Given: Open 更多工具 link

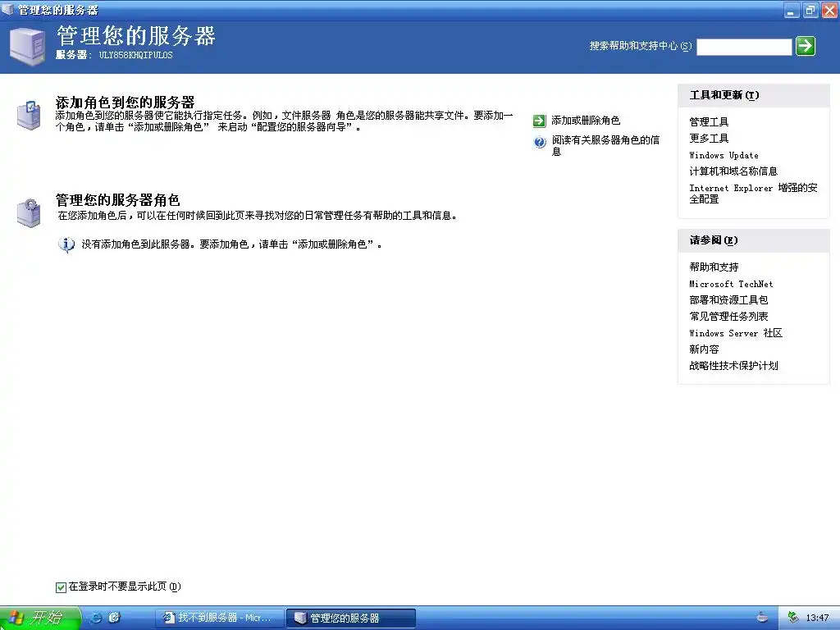Looking at the screenshot, I should coord(709,139).
